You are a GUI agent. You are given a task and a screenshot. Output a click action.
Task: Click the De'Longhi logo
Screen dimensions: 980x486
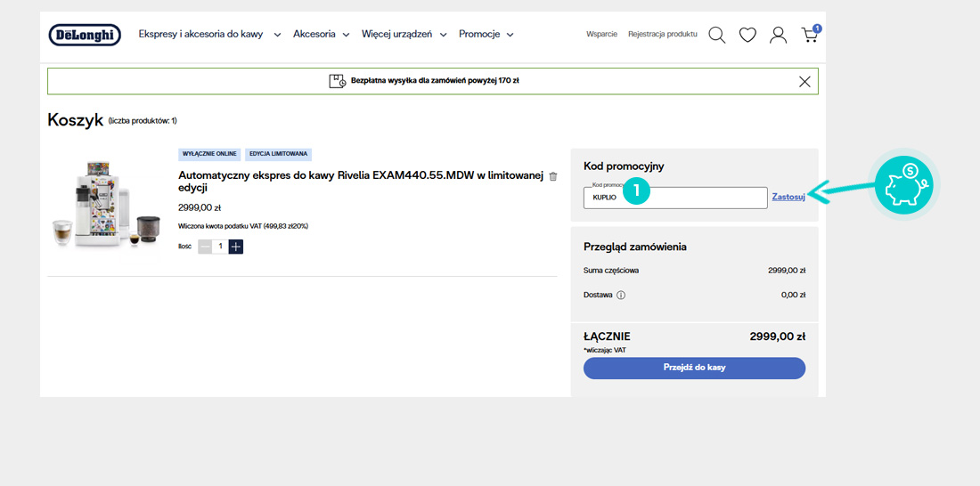click(x=85, y=35)
